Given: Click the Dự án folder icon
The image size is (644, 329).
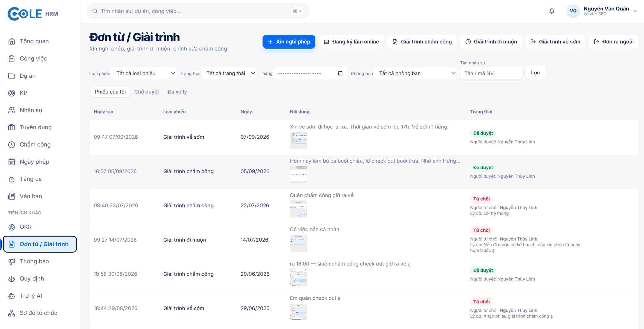Looking at the screenshot, I should click(12, 76).
